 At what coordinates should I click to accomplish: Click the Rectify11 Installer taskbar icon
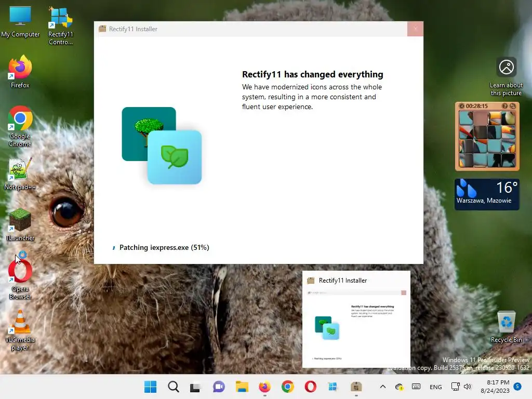pyautogui.click(x=356, y=387)
